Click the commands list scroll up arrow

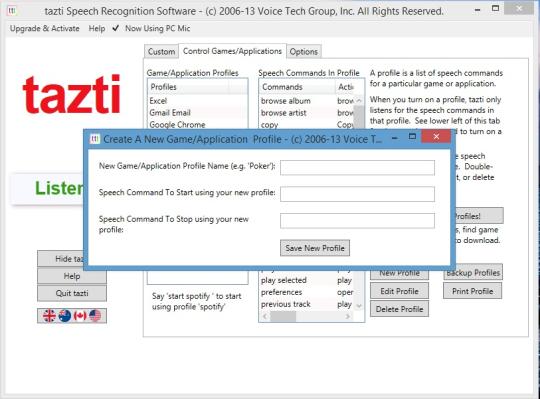coord(359,100)
